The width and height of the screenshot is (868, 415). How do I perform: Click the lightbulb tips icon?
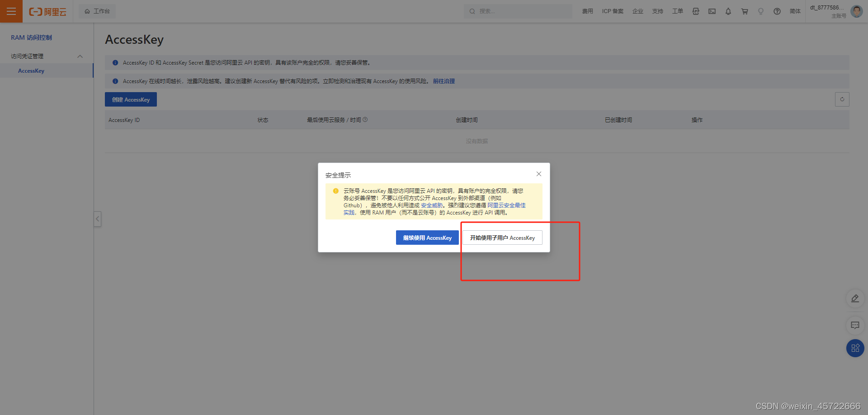761,11
